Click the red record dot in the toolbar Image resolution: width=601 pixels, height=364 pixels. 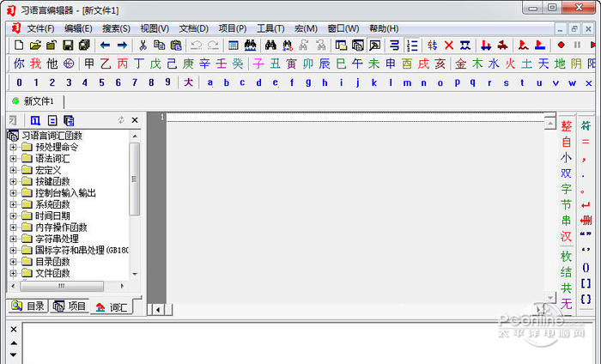(x=561, y=45)
